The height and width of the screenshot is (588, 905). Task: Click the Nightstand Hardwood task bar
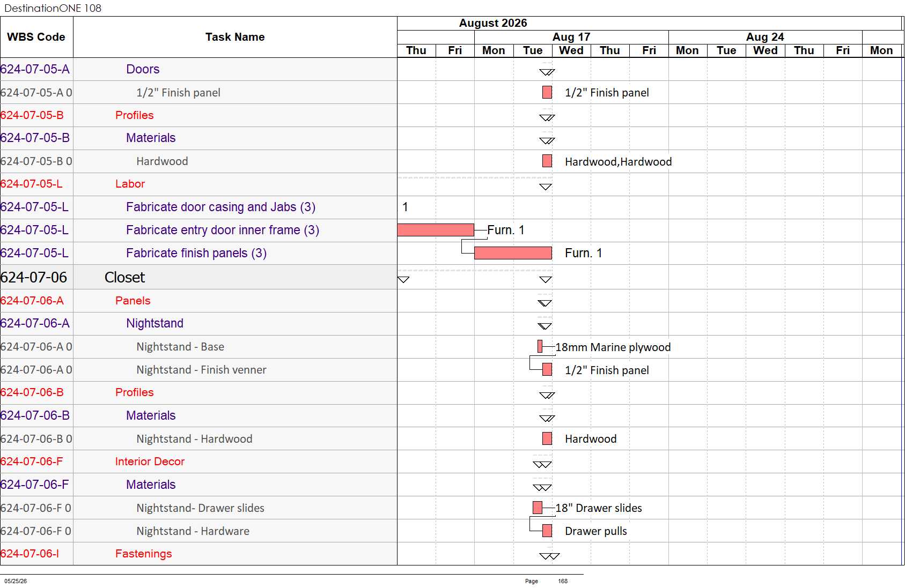pyautogui.click(x=547, y=438)
